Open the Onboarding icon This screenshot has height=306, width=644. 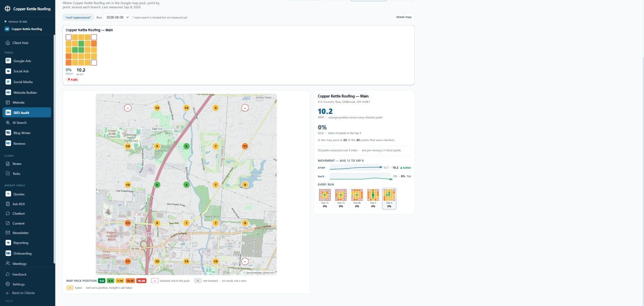point(8,253)
